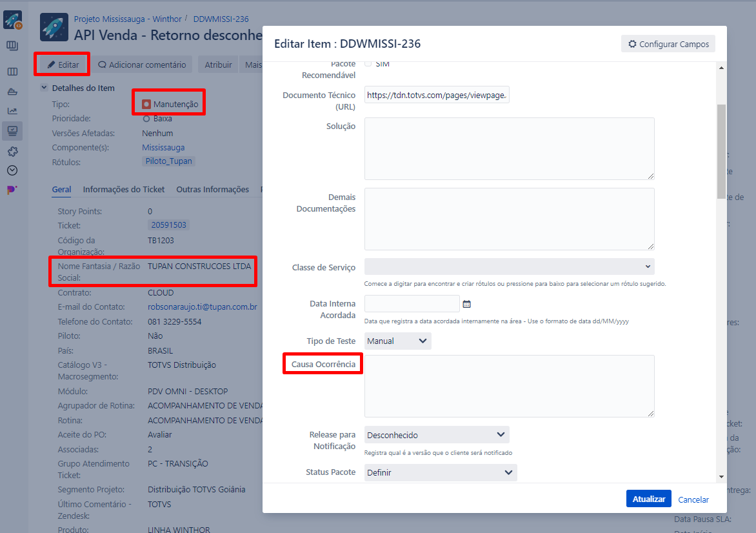Screen dimensions: 756x533
Task: Focus the Data Interna Acordada date field
Action: click(412, 303)
